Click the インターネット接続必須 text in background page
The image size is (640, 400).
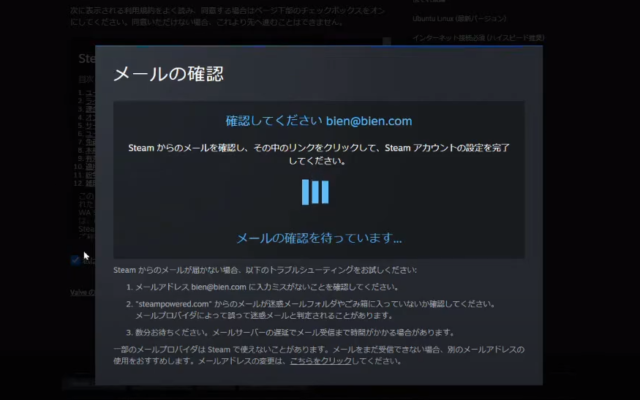[478, 38]
